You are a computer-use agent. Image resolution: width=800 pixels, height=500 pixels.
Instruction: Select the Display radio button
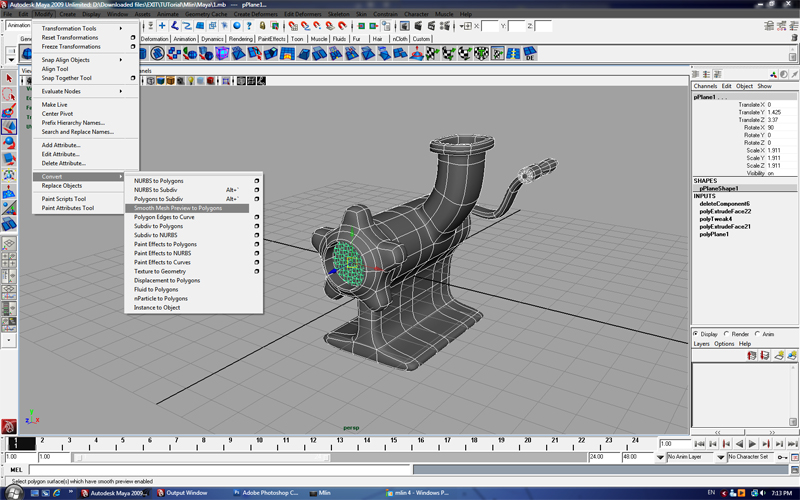coord(697,334)
